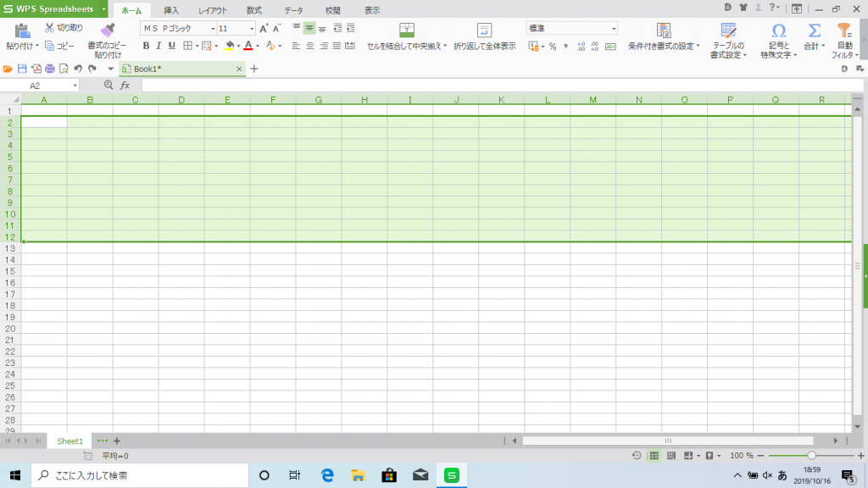Toggle the normal view in status bar
Viewport: 868px width, 488px height.
pyautogui.click(x=654, y=456)
